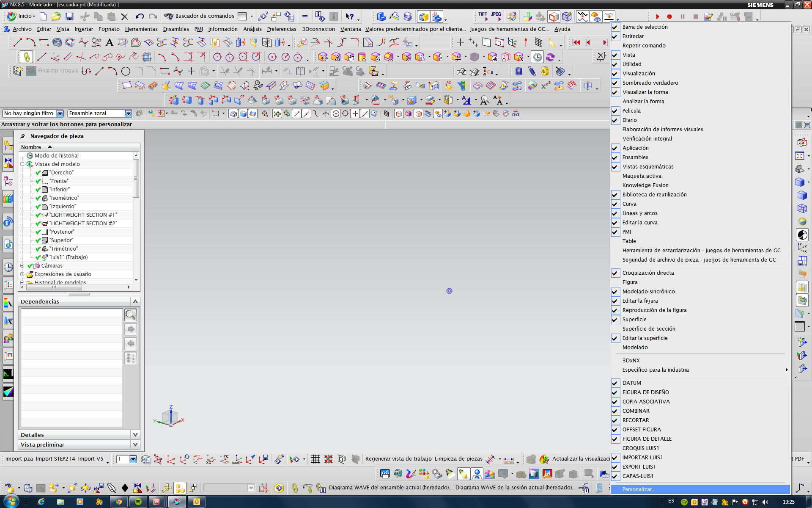
Task: Click the right arrow icon in Dependencias panel
Action: [131, 329]
